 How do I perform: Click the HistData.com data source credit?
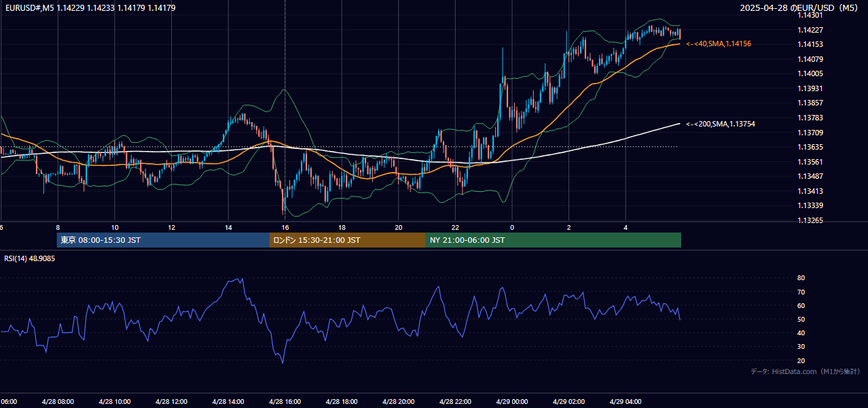click(x=805, y=371)
